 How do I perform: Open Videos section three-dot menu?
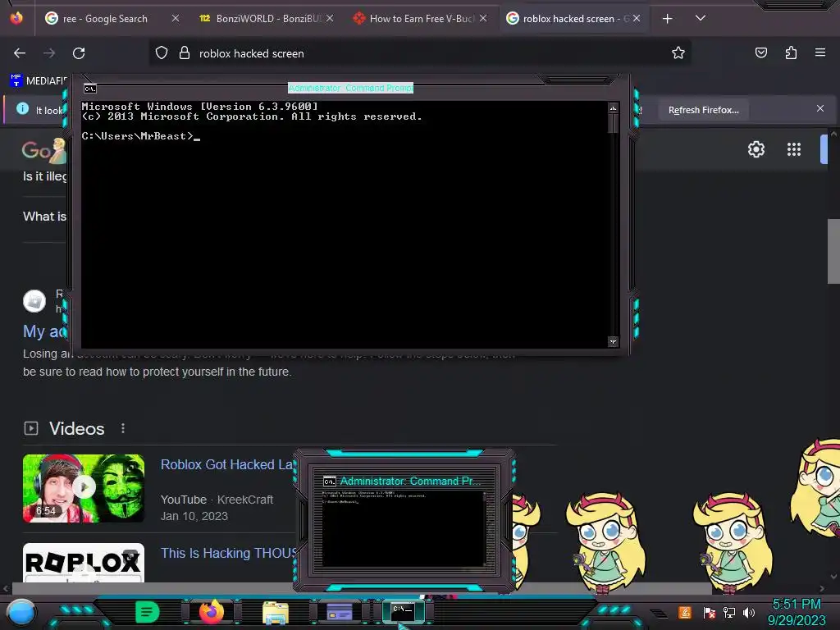(x=123, y=428)
